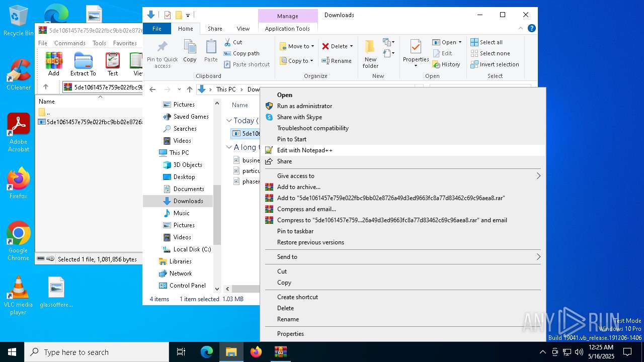Viewport: 644px width, 362px height.
Task: Expand the Send to submenu
Action: tap(538, 257)
